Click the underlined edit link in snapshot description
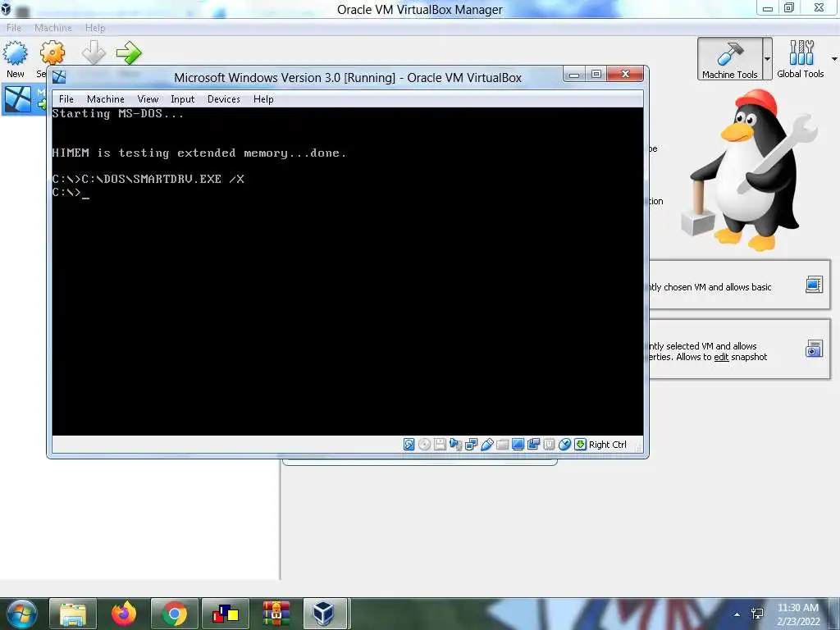This screenshot has height=630, width=840. coord(721,358)
